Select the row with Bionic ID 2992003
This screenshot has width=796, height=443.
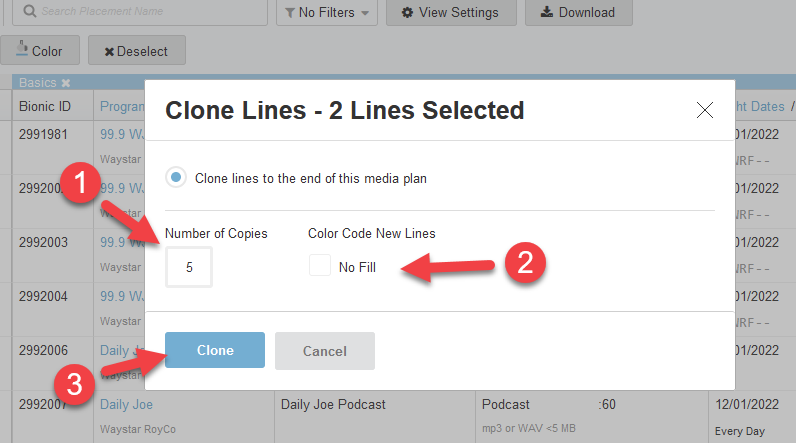point(45,241)
